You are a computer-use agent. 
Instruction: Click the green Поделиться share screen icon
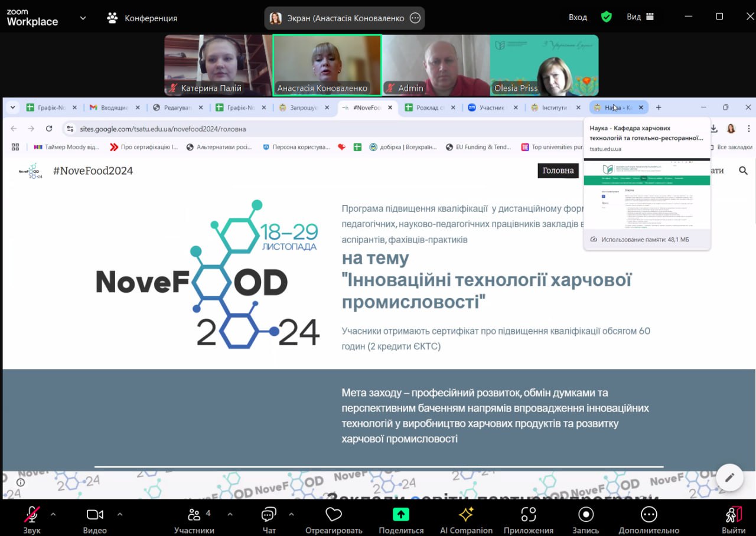pyautogui.click(x=401, y=514)
